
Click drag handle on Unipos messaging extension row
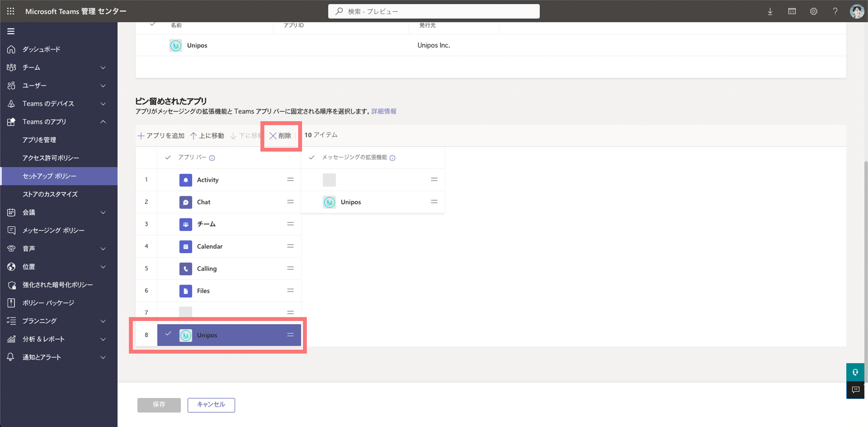tap(434, 202)
